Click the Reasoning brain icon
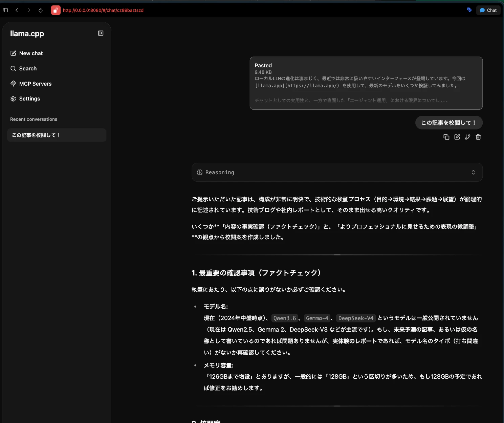The width and height of the screenshot is (504, 423). [200, 172]
